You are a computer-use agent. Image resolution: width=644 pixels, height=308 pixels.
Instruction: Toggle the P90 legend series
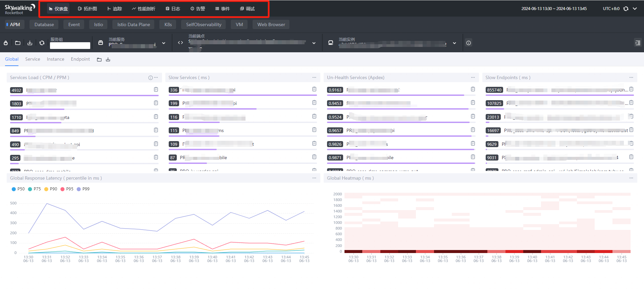click(51, 189)
